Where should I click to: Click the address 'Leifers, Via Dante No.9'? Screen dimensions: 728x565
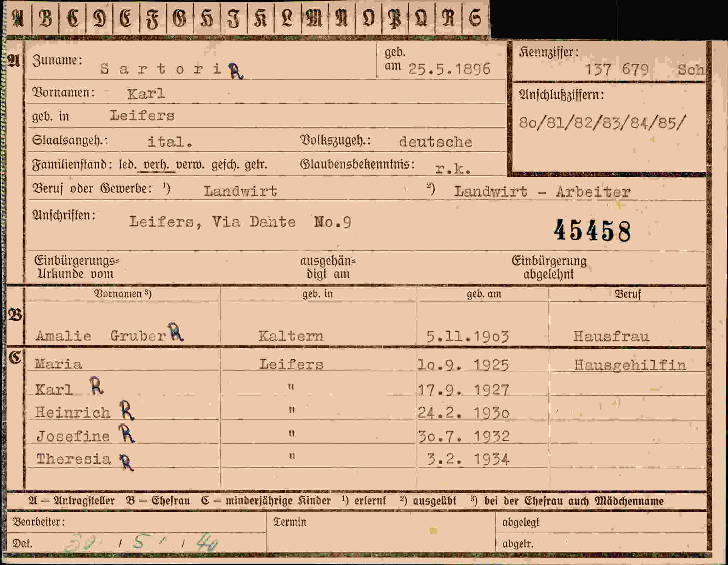click(240, 222)
